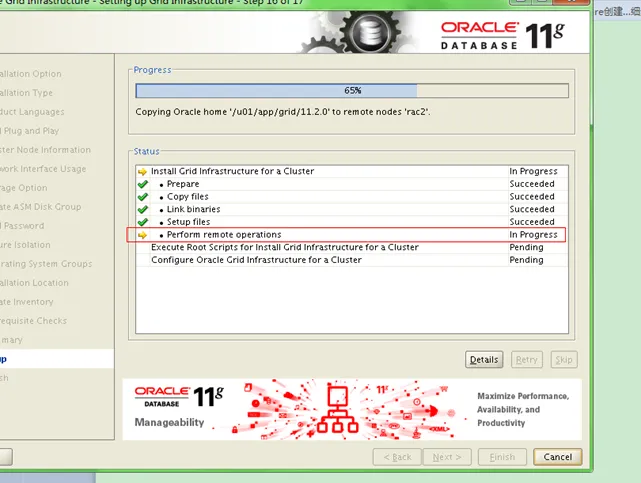This screenshot has width=641, height=483.
Task: Click green checkmark beside Prepare
Action: [x=143, y=184]
